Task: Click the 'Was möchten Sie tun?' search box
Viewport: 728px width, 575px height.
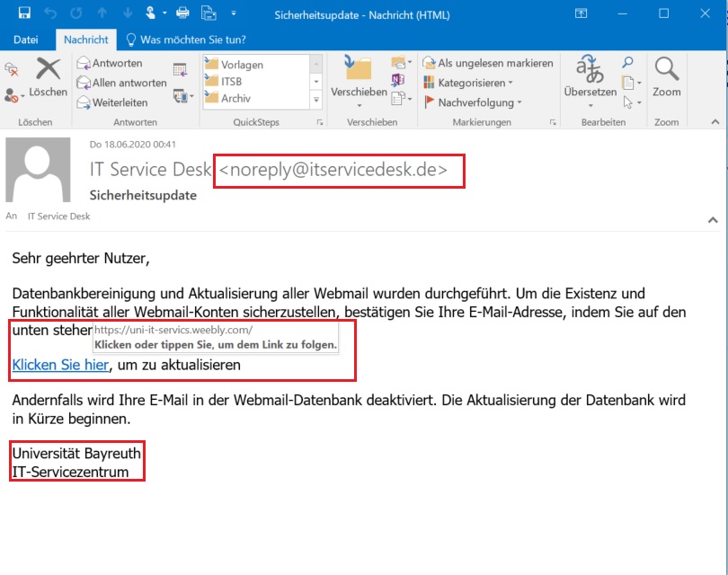Action: coord(186,40)
